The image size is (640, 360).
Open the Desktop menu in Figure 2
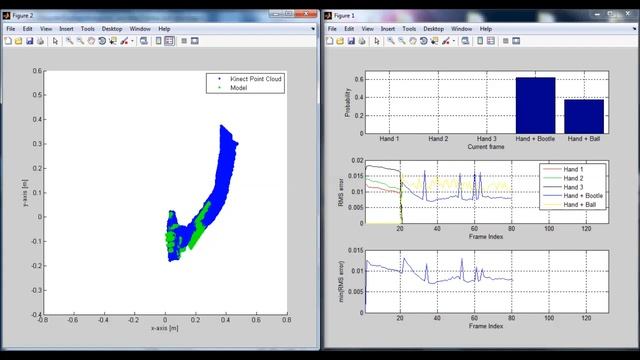112,29
